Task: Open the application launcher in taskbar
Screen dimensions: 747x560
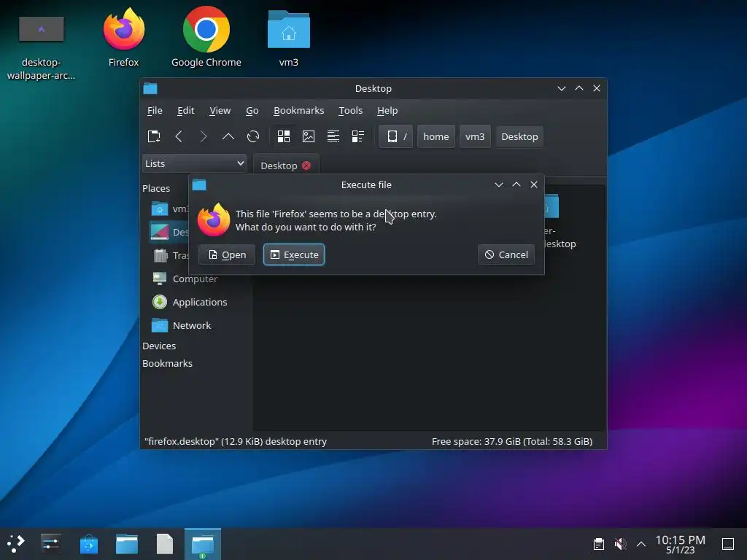Action: pyautogui.click(x=16, y=544)
